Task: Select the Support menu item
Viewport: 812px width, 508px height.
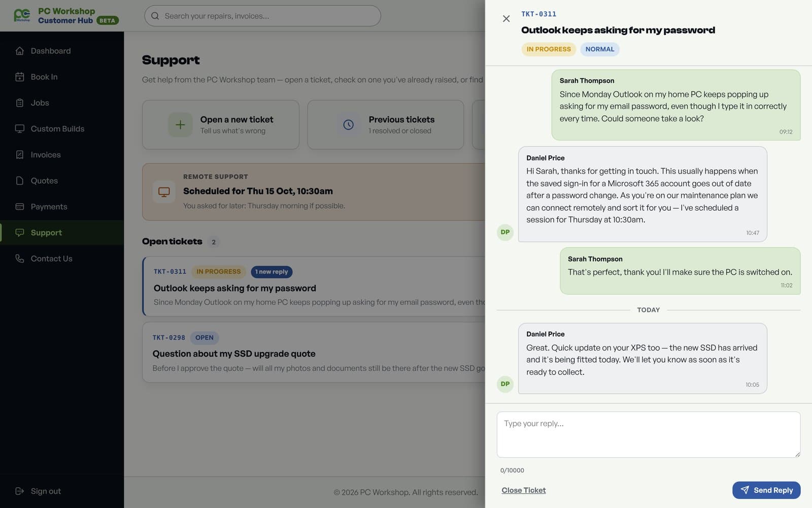Action: pyautogui.click(x=62, y=232)
